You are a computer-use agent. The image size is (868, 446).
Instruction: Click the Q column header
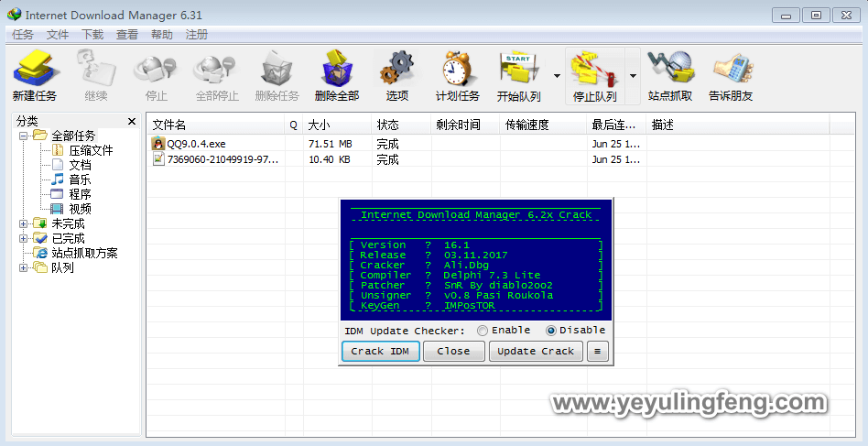pyautogui.click(x=294, y=125)
